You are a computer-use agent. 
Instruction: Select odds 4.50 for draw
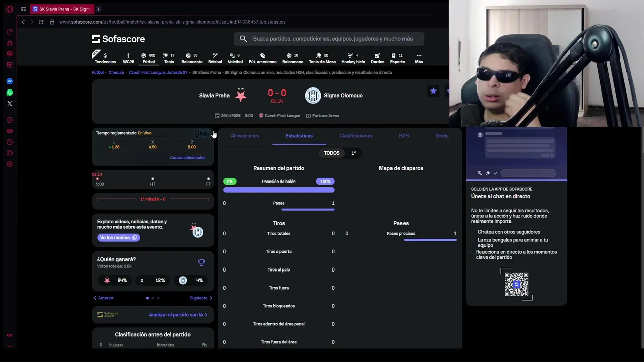153,145
